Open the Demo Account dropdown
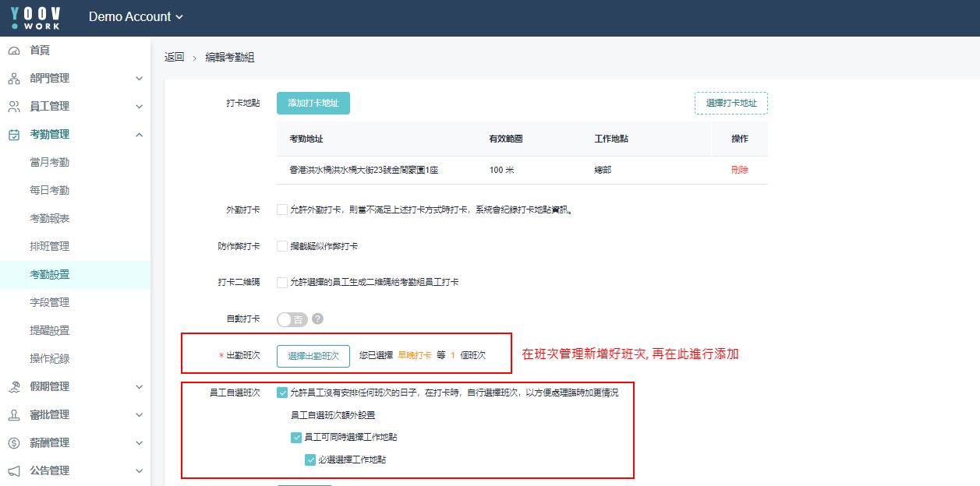The width and height of the screenshot is (980, 486). coord(136,17)
